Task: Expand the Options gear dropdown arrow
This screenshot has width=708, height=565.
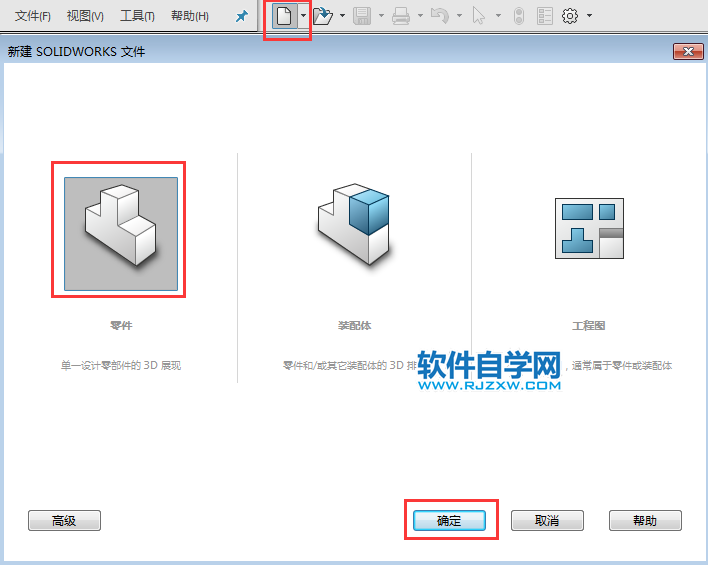Action: tap(590, 16)
